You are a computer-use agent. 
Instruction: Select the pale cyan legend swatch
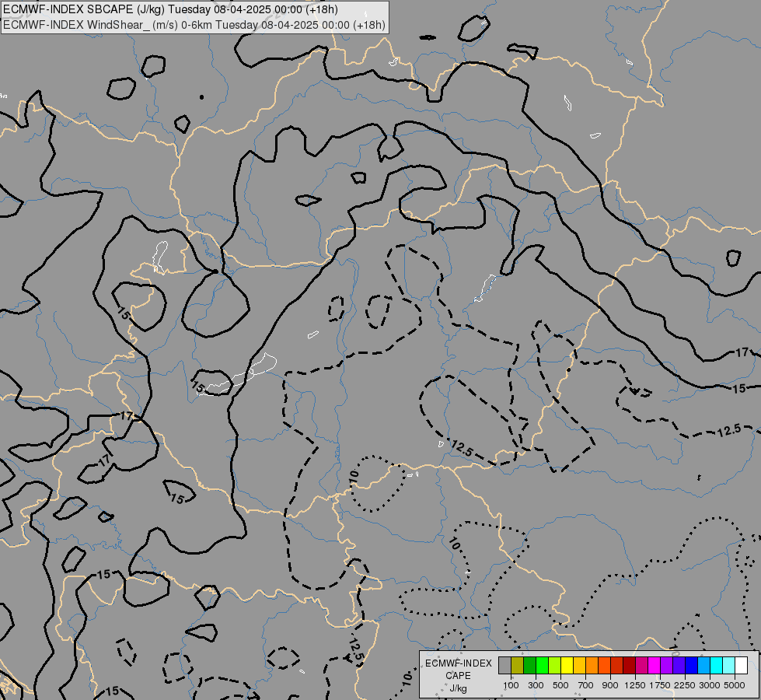pyautogui.click(x=729, y=666)
